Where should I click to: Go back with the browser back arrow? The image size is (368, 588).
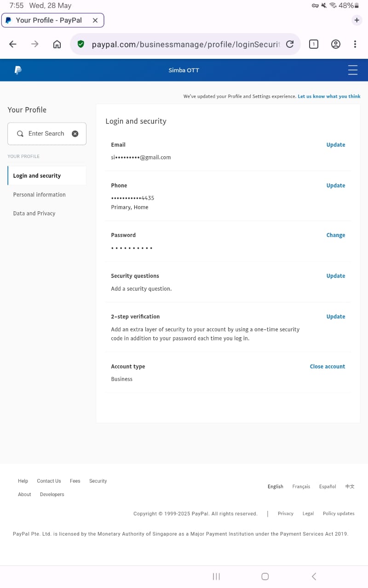tap(13, 44)
